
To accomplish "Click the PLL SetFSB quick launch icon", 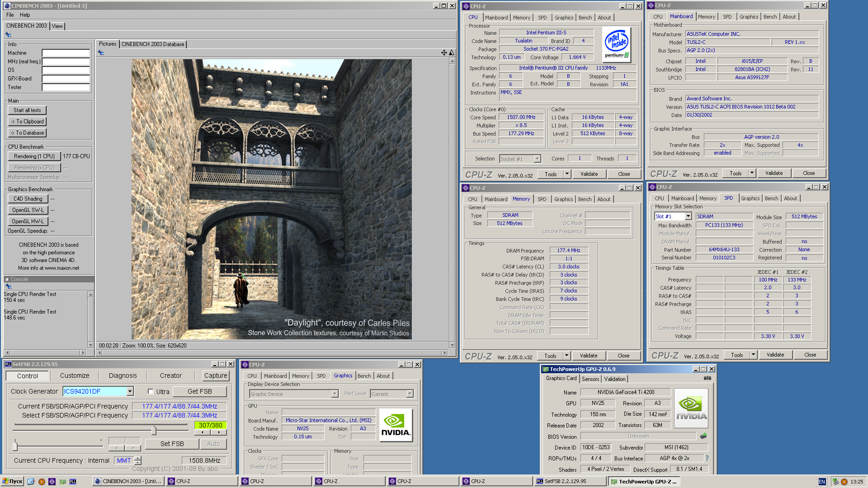I will (73, 482).
